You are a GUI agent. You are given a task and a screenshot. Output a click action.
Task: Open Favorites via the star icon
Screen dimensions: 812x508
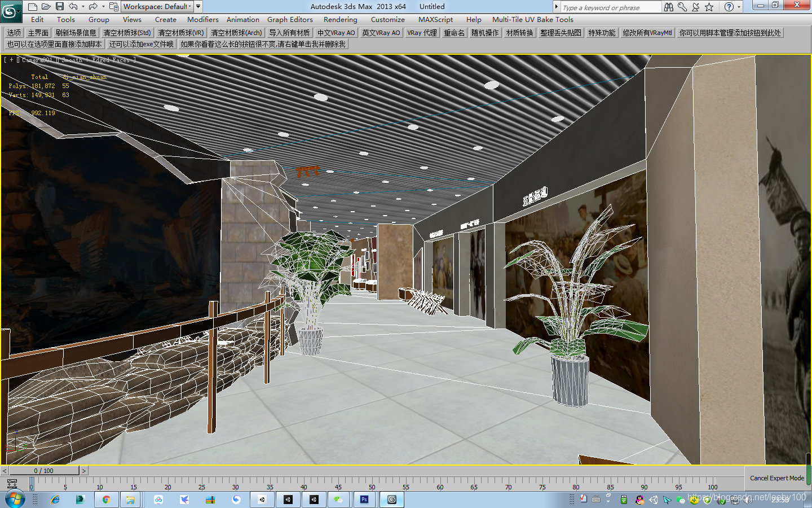pyautogui.click(x=709, y=6)
